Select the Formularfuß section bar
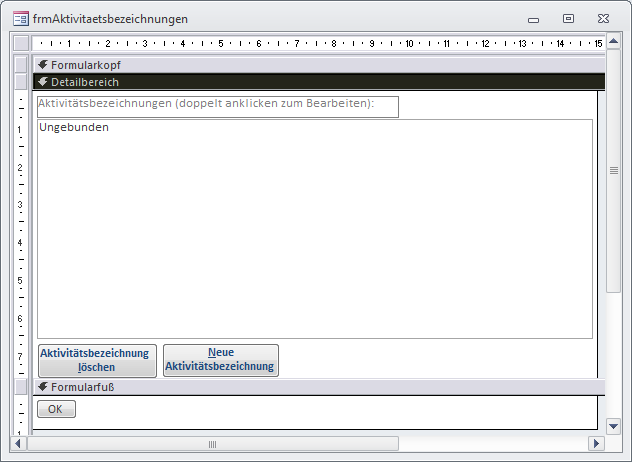The width and height of the screenshot is (632, 462). click(x=300, y=387)
